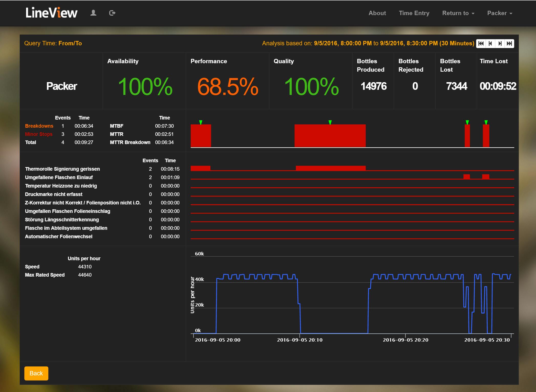The image size is (536, 392).
Task: Go to previous time period icon
Action: tap(490, 43)
